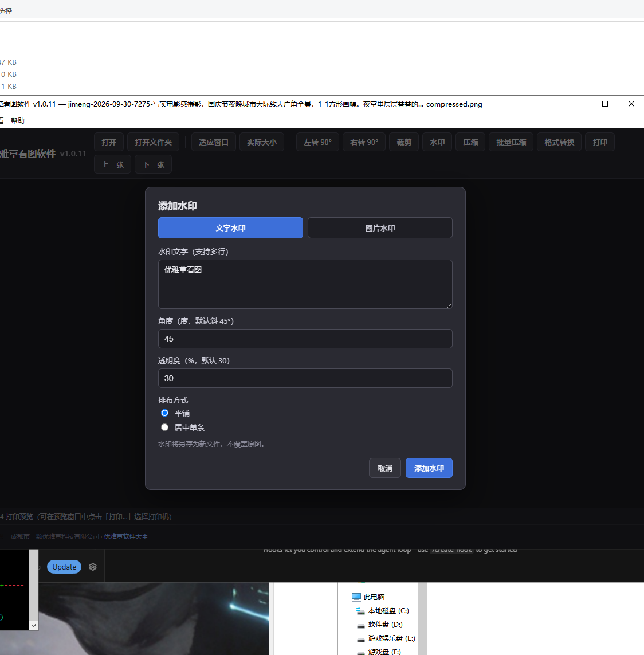Choose 适应窗口 in the toolbar

[213, 143]
